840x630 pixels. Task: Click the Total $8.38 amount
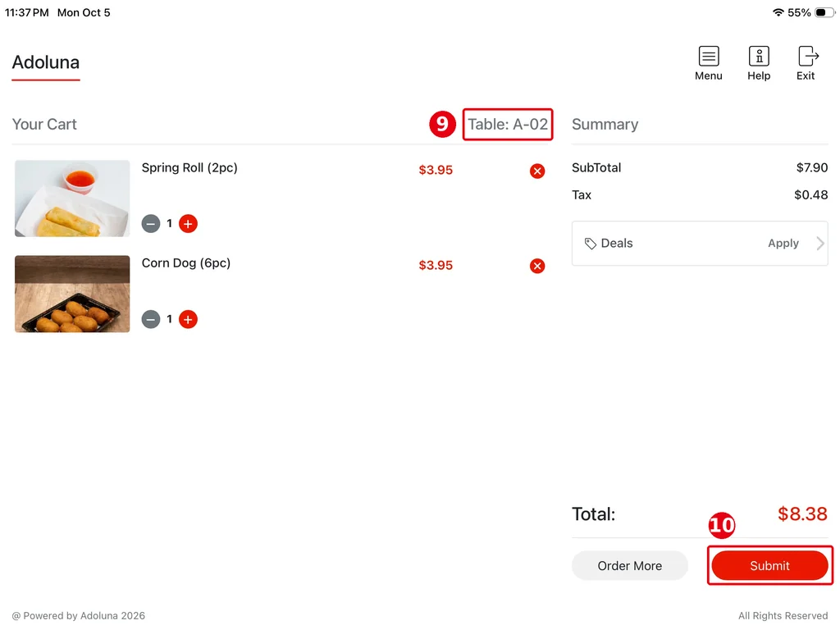click(x=802, y=514)
